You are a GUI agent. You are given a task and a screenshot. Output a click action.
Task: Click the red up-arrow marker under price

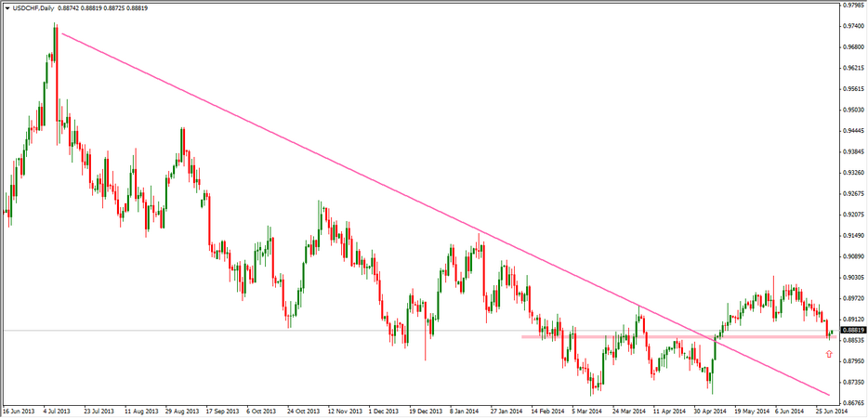coord(829,354)
